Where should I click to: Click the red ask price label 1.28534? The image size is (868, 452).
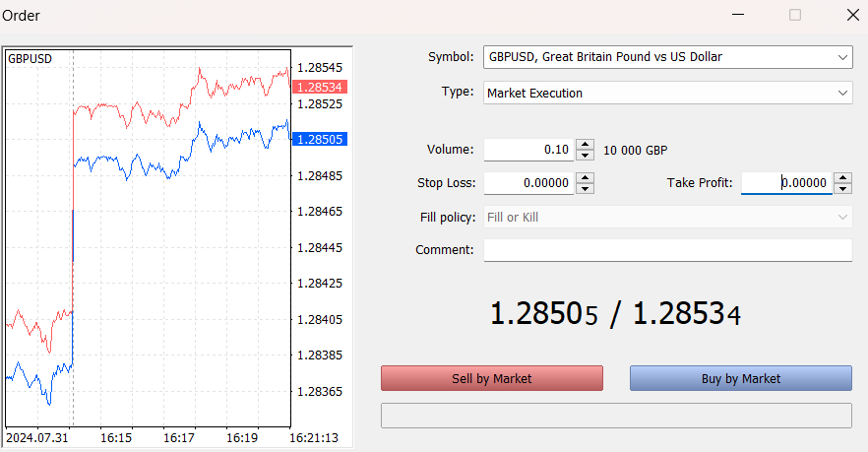coord(320,87)
